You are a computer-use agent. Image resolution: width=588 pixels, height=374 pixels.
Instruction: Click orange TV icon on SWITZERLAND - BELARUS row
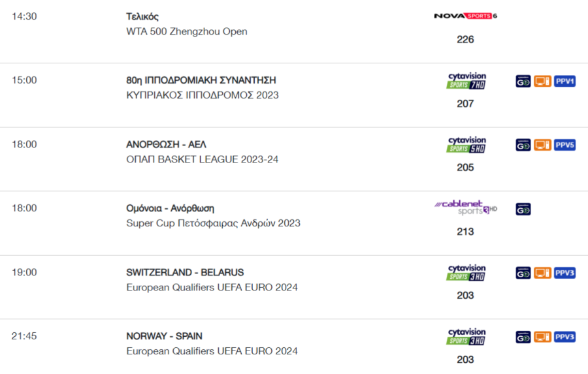point(543,273)
